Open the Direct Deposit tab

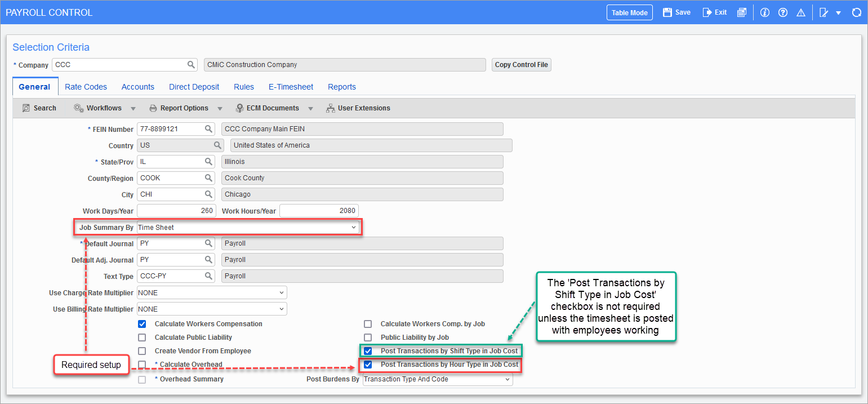pyautogui.click(x=194, y=87)
